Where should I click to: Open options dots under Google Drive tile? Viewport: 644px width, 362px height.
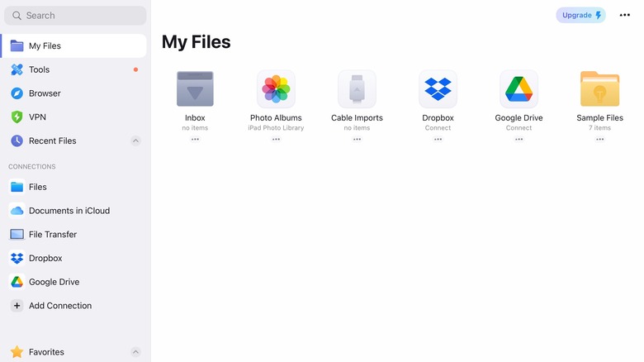(x=519, y=139)
